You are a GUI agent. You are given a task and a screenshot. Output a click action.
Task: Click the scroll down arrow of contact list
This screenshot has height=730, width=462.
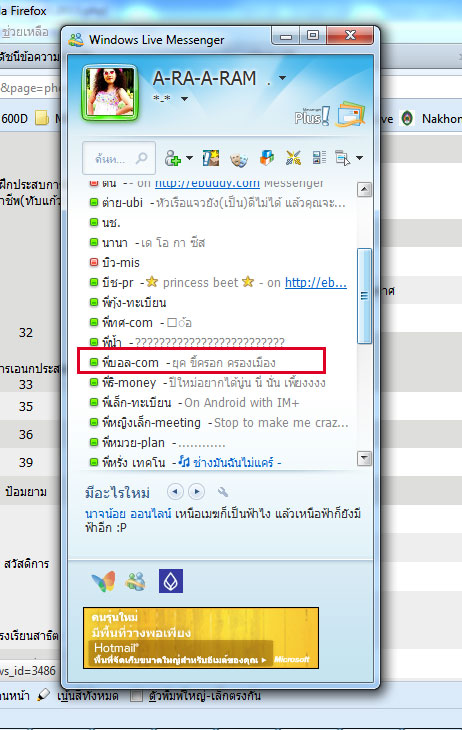[x=364, y=458]
